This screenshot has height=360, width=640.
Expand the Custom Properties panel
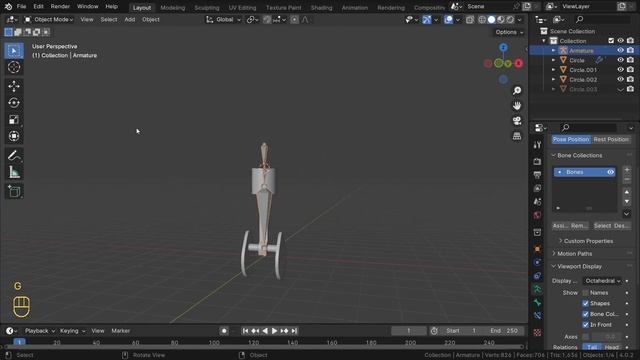[586, 241]
